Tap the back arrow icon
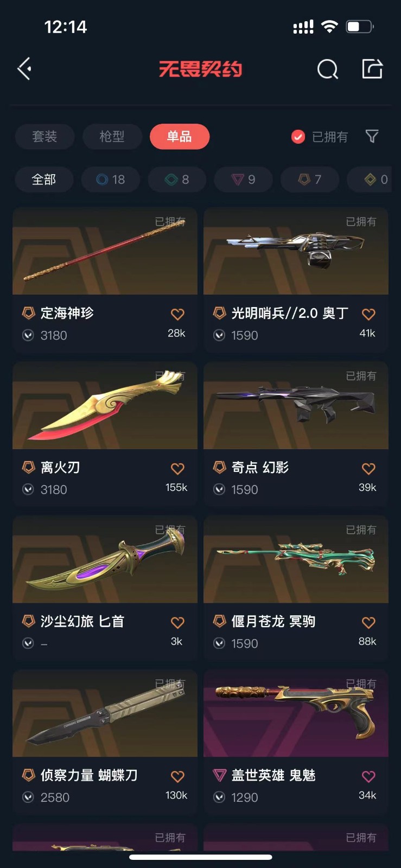This screenshot has height=868, width=401. (x=24, y=69)
